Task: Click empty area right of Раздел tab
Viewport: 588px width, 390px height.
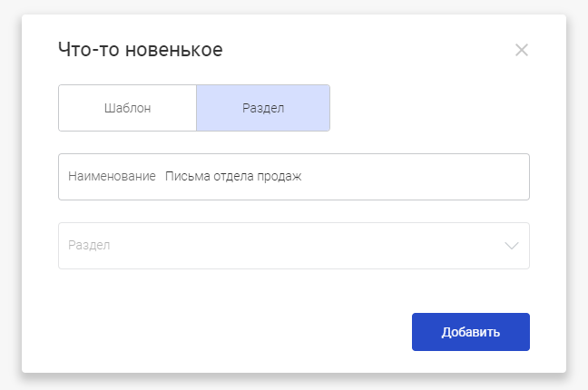Action: coord(429,108)
